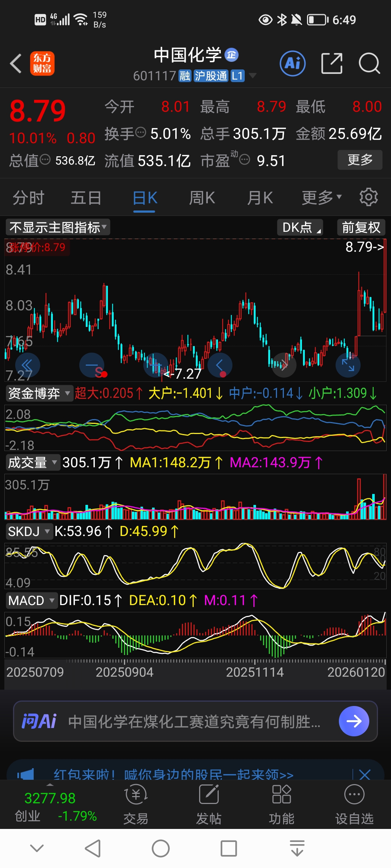Tap the 成交量 volume bar chart
The height and width of the screenshot is (868, 391).
click(x=195, y=497)
